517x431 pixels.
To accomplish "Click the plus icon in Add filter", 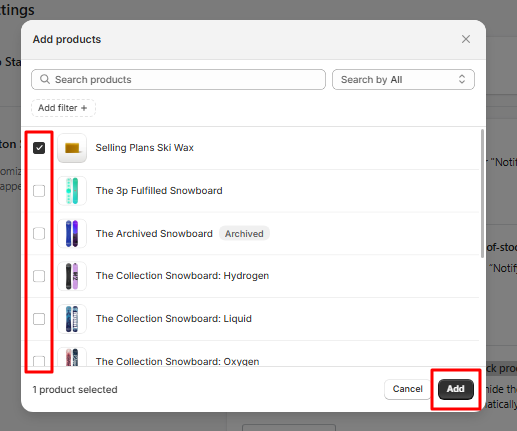I will (x=84, y=108).
